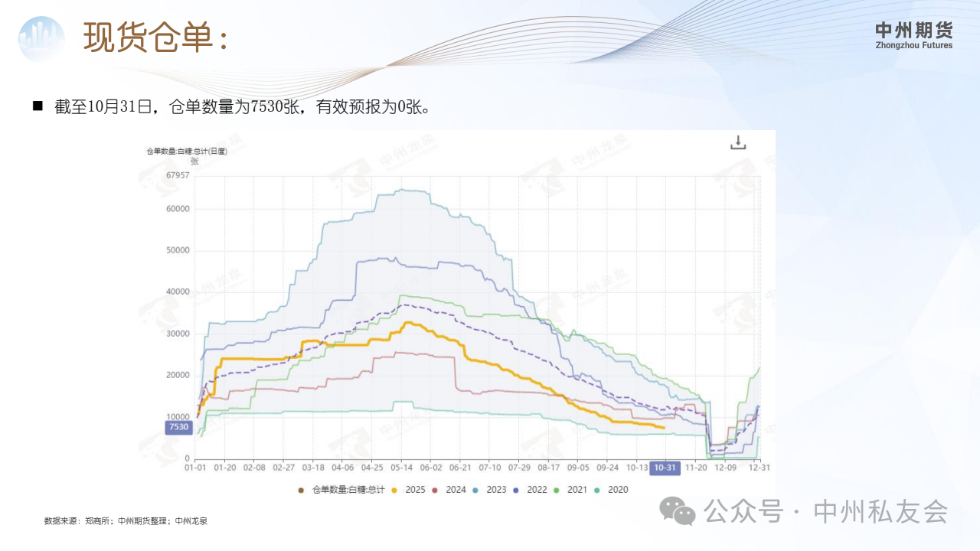
Task: Hide the 2023 series via legend
Action: coord(489,489)
